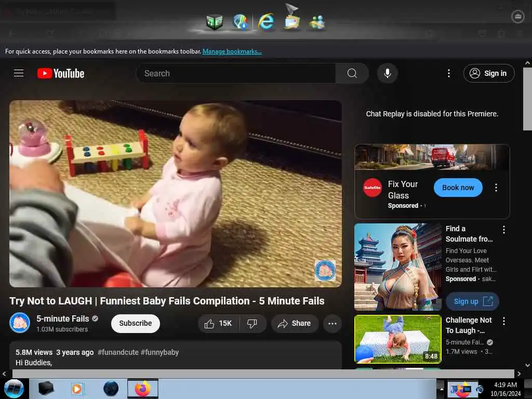The image size is (532, 399).
Task: Start voice search with the microphone icon
Action: pos(387,73)
